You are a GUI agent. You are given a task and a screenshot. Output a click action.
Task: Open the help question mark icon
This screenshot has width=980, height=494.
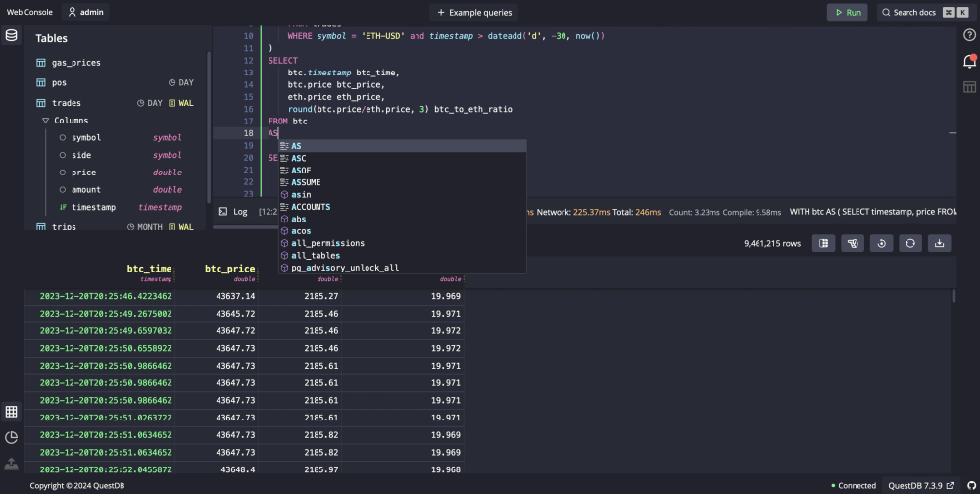(969, 35)
